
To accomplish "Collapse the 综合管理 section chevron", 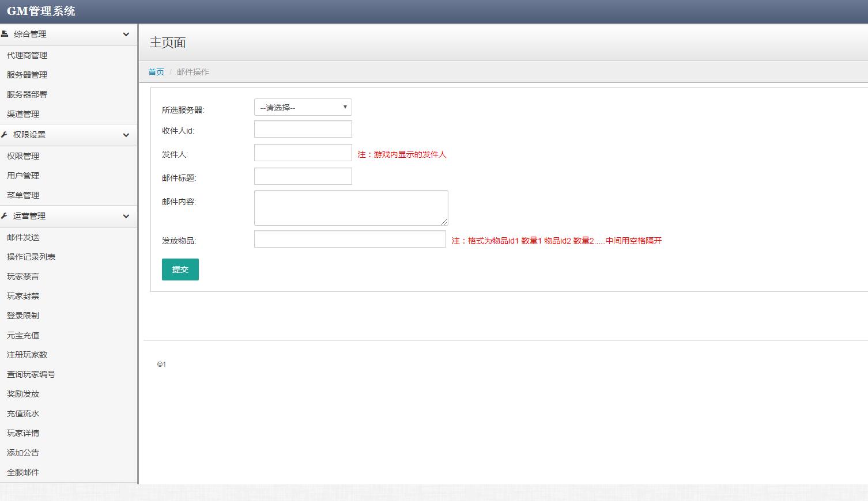I will pos(126,35).
